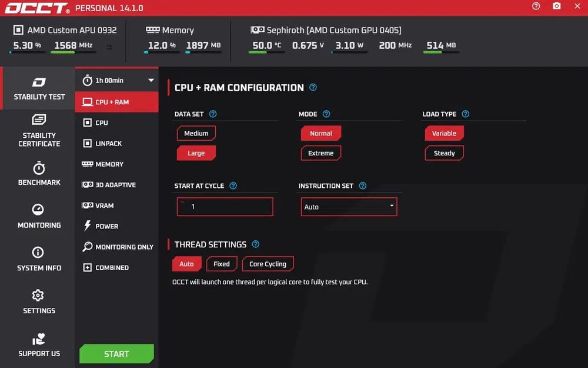Open the Monitoring section
Image resolution: width=588 pixels, height=368 pixels.
[39, 216]
